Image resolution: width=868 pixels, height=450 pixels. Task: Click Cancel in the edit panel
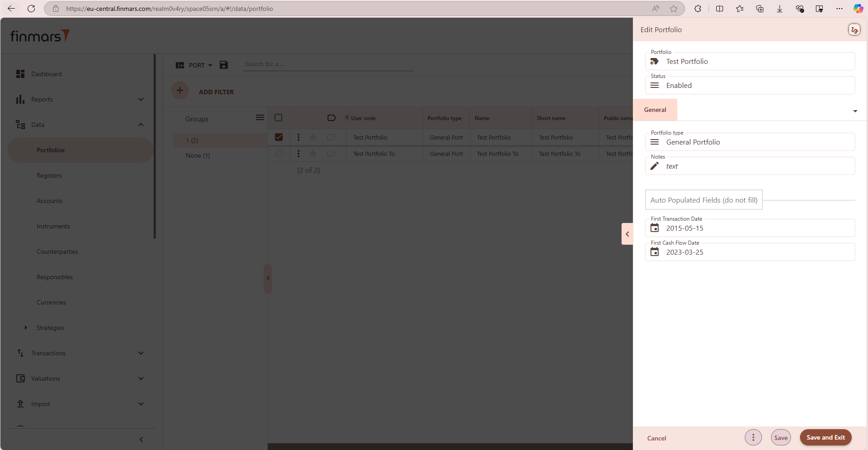(x=656, y=438)
